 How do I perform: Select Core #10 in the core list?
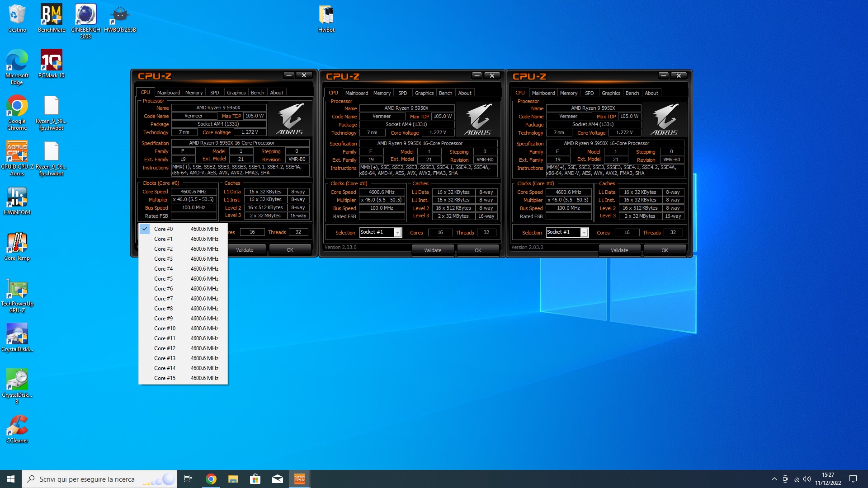tap(183, 328)
